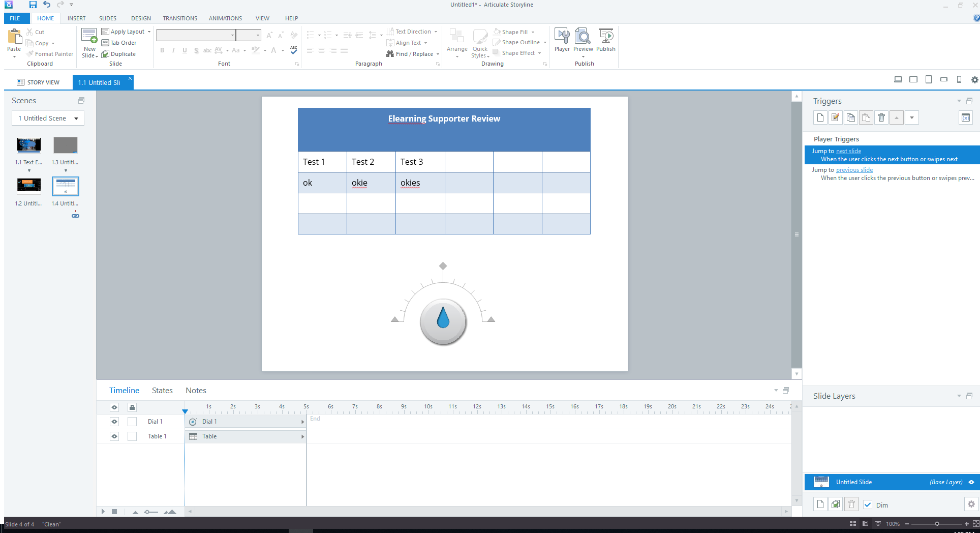980x533 pixels.
Task: Hide Dial 1 in the timeline
Action: pos(114,422)
